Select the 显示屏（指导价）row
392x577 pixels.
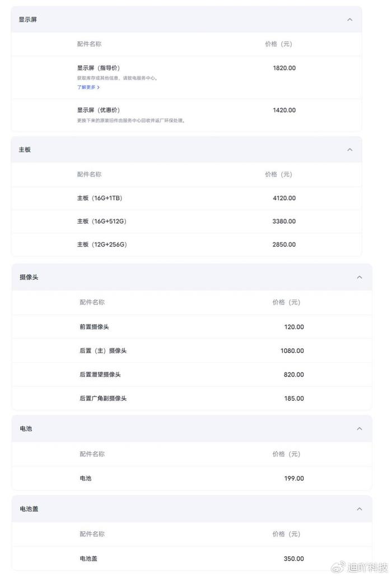[x=186, y=77]
